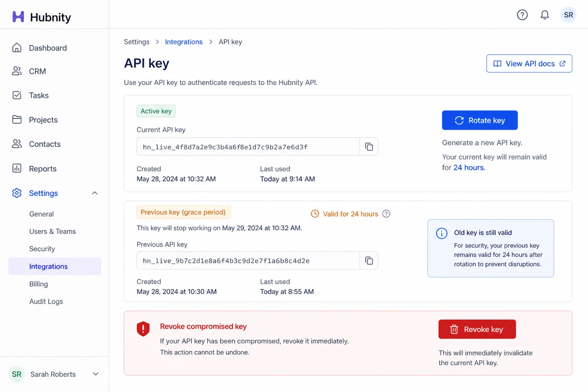Click info icon in Old key notice
This screenshot has width=588, height=392.
tap(441, 233)
